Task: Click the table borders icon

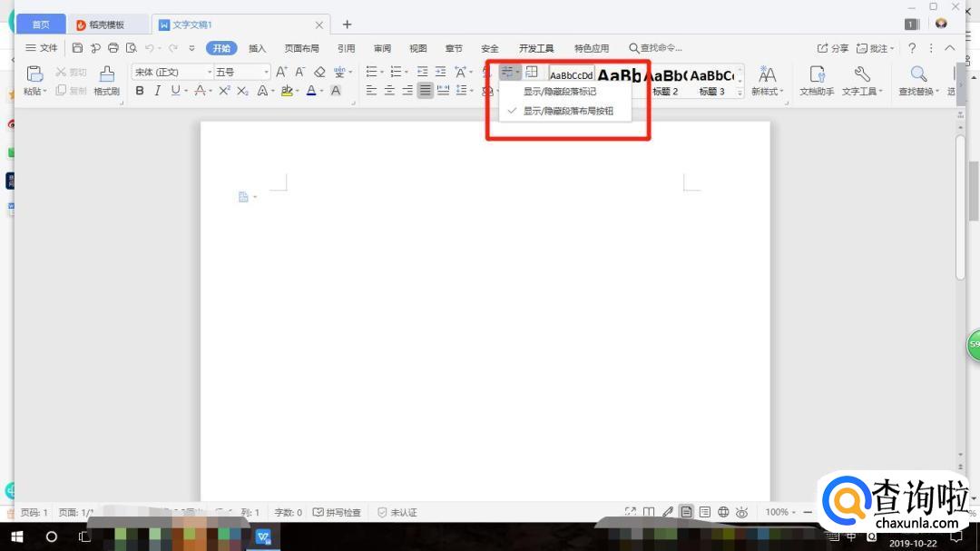Action: pyautogui.click(x=532, y=72)
